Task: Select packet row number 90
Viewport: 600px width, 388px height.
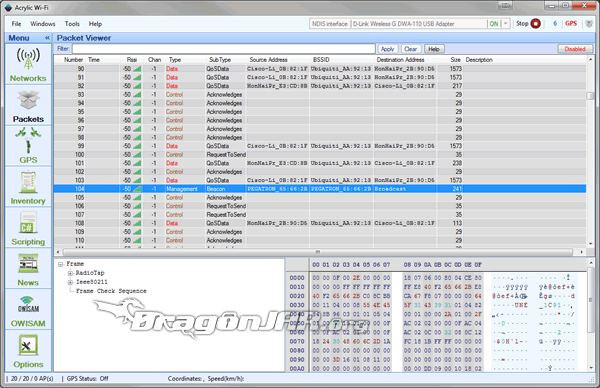Action: pos(320,69)
